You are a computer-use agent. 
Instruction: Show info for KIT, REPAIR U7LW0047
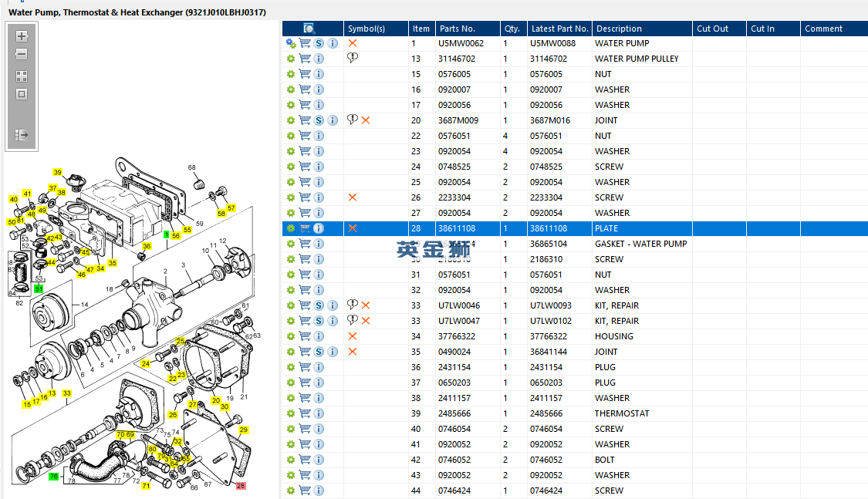pyautogui.click(x=333, y=321)
